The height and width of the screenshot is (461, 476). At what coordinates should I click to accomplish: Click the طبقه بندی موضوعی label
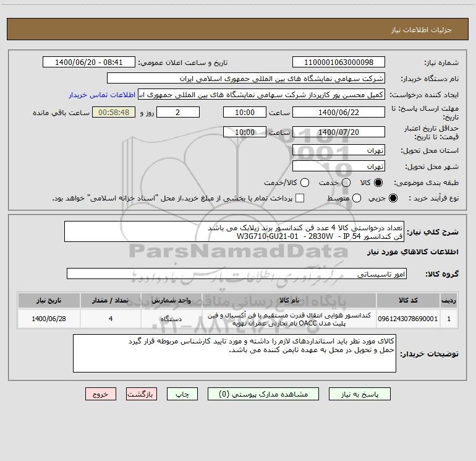point(426,183)
